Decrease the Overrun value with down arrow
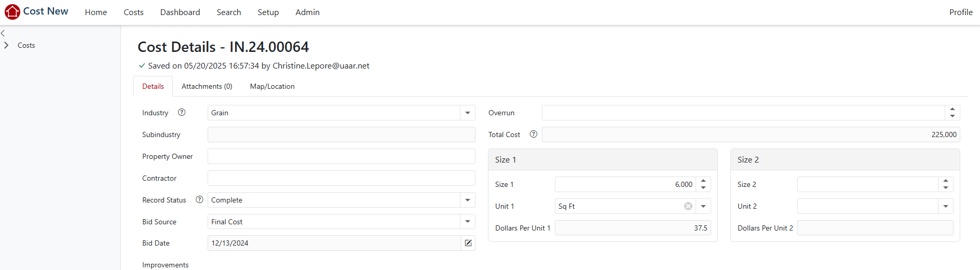 pos(952,116)
